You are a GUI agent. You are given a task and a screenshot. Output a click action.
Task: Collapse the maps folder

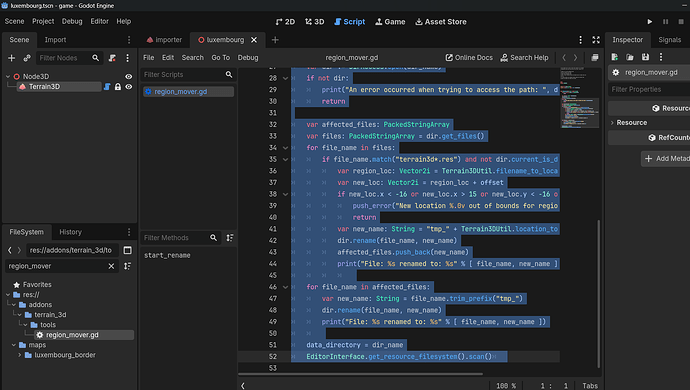[x=14, y=345]
